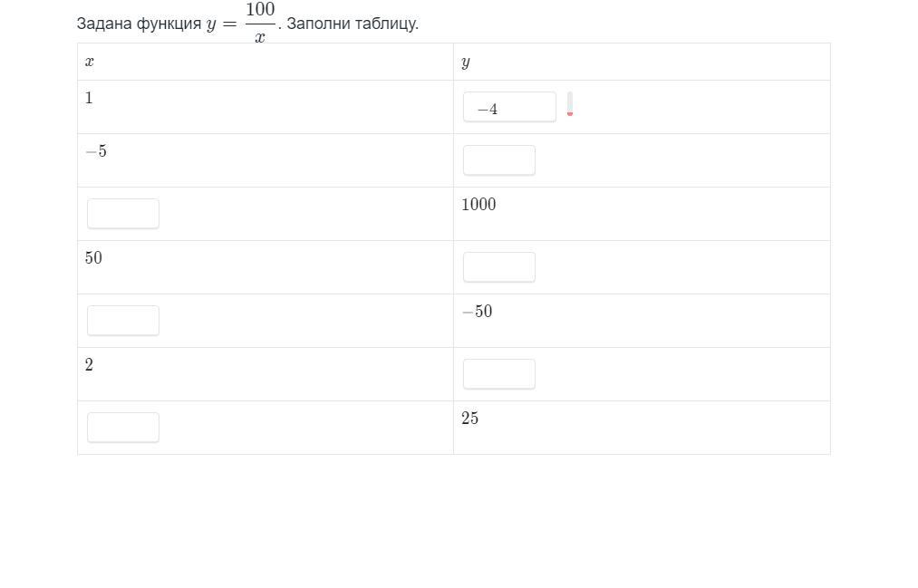This screenshot has height=588, width=918.
Task: Click the cell showing x value 50
Action: click(x=266, y=267)
